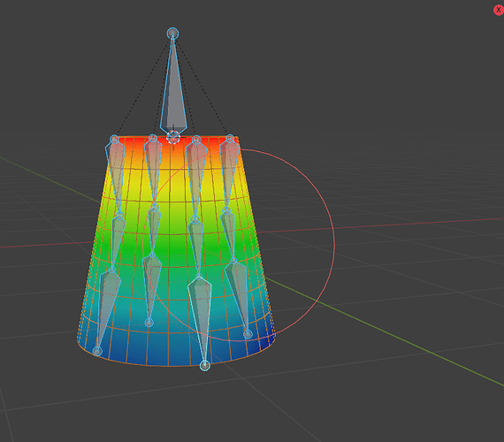The width and height of the screenshot is (504, 442).
Task: Select the tail joint below the skirt's bottom edge
Action: click(x=205, y=365)
